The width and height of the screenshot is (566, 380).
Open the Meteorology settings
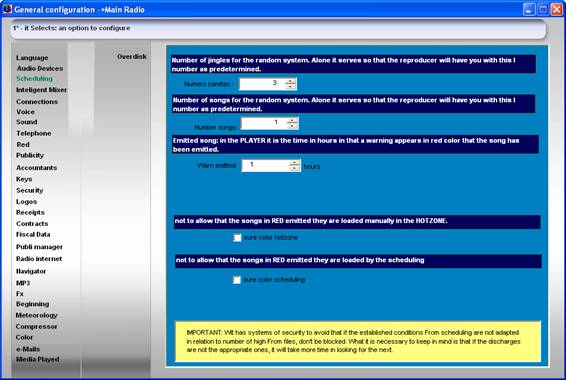pyautogui.click(x=36, y=315)
